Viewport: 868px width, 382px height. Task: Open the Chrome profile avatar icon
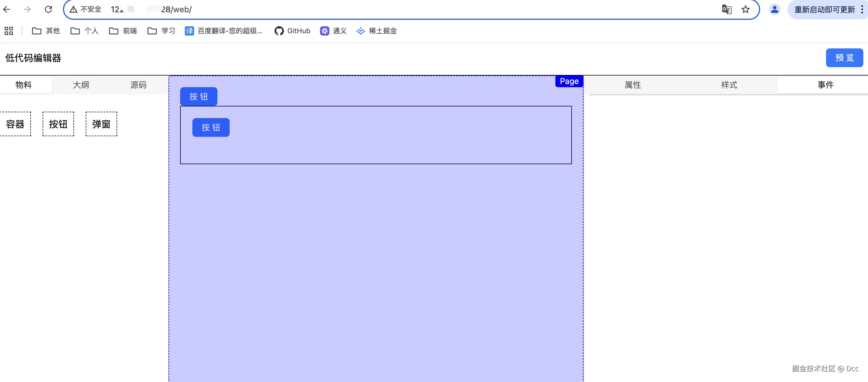[775, 9]
